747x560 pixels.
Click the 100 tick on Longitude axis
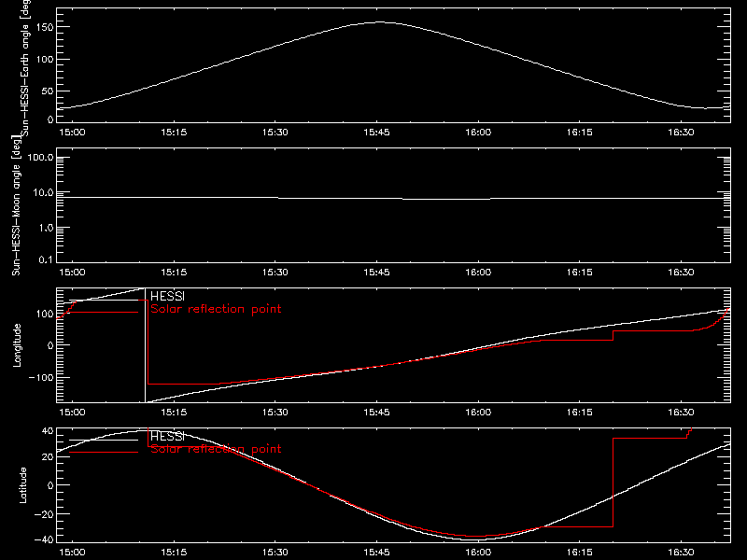47,314
